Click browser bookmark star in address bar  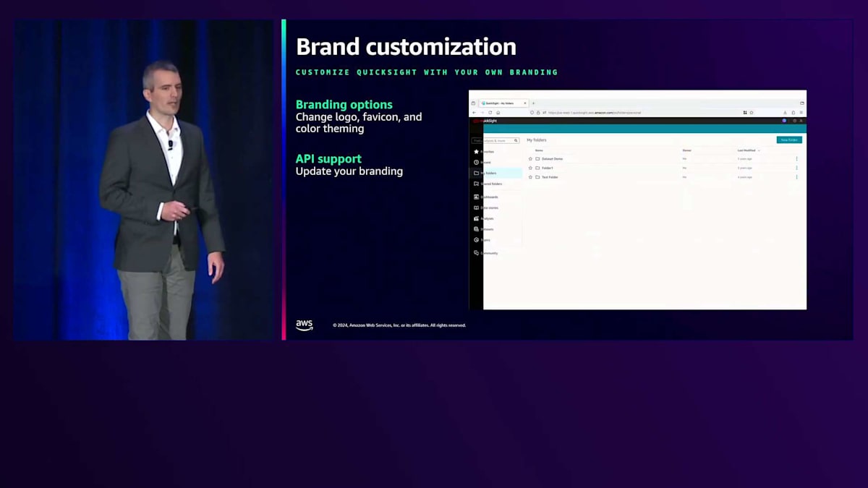[x=752, y=113]
